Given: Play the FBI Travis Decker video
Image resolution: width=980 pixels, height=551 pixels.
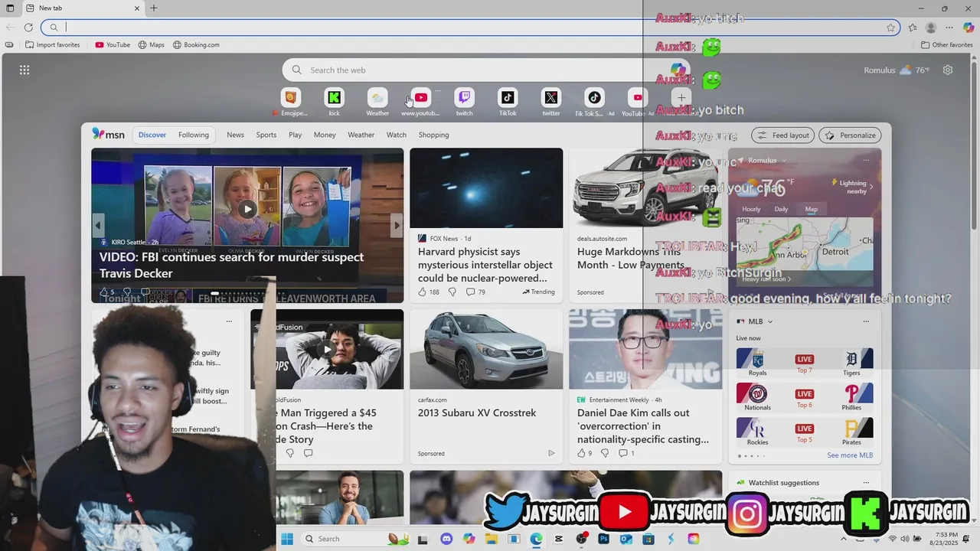Looking at the screenshot, I should 247,209.
